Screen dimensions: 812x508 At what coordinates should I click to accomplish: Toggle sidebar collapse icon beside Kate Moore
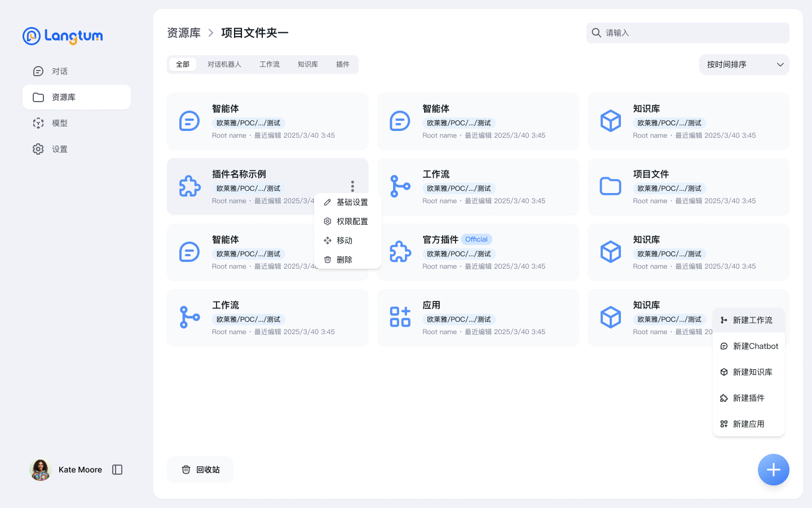point(117,470)
